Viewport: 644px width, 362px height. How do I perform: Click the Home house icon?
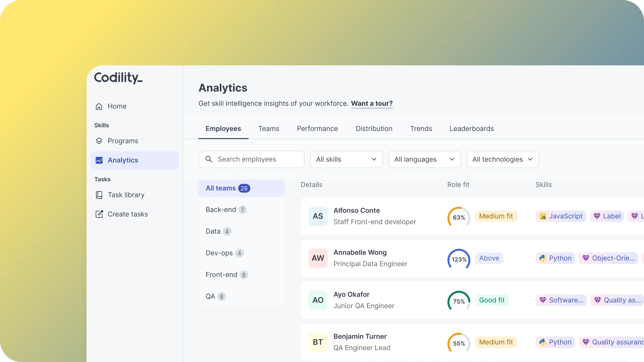pyautogui.click(x=99, y=106)
